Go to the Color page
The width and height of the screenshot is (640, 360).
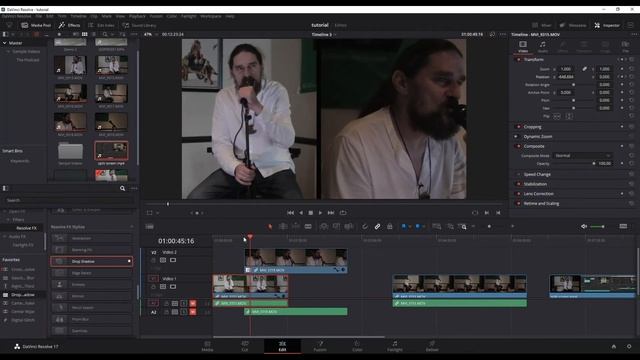point(357,346)
